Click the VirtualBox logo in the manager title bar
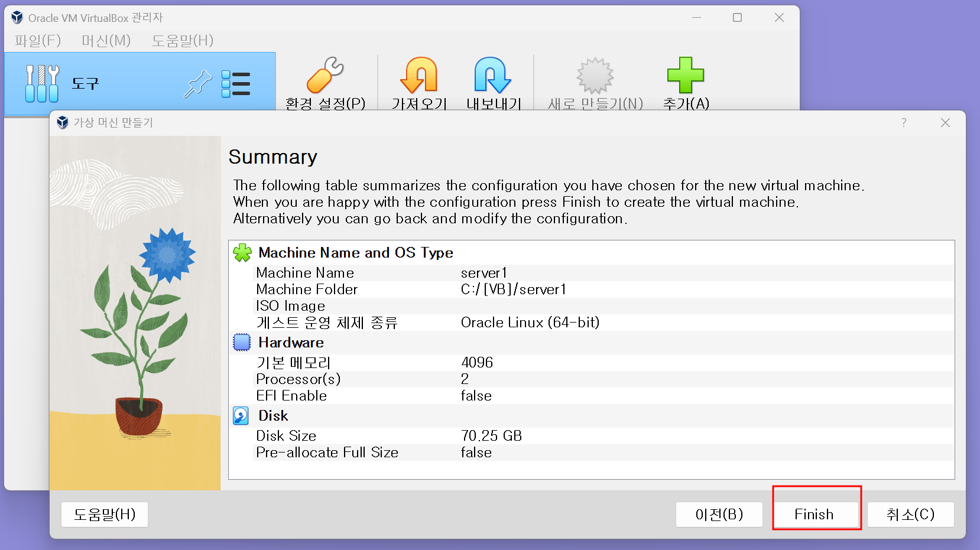980x550 pixels. [x=17, y=18]
